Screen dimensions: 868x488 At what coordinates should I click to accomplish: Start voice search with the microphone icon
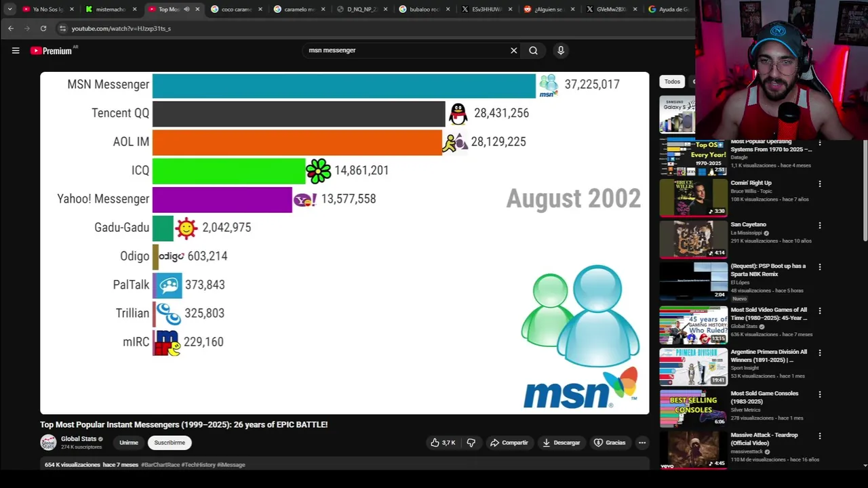pos(561,50)
